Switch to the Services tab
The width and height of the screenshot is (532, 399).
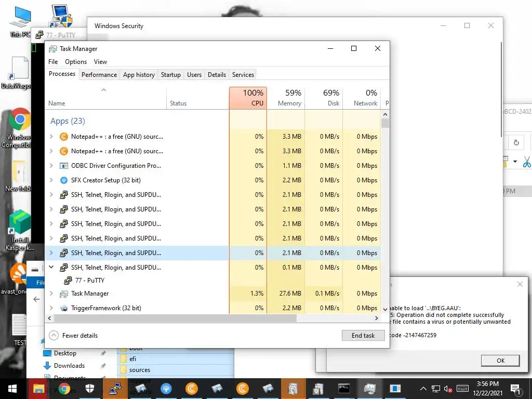(243, 75)
